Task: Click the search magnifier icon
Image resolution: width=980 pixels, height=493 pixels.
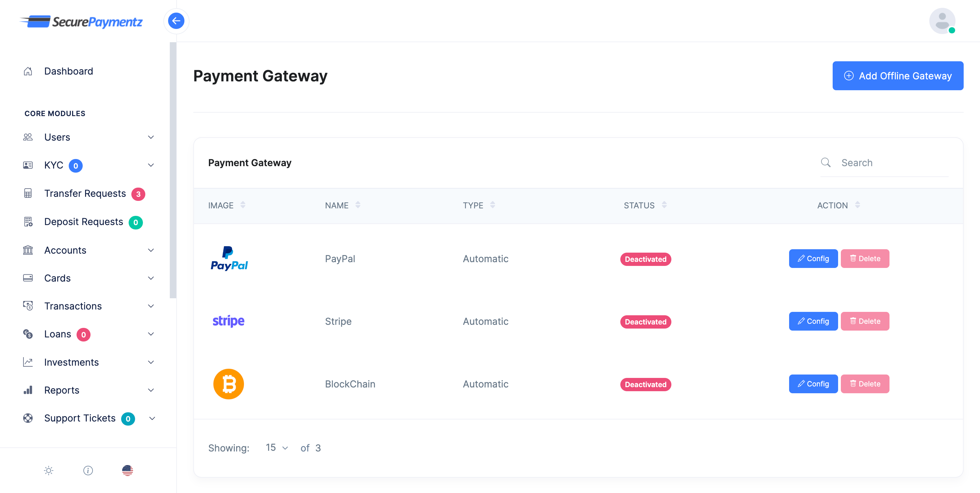Action: (x=825, y=162)
